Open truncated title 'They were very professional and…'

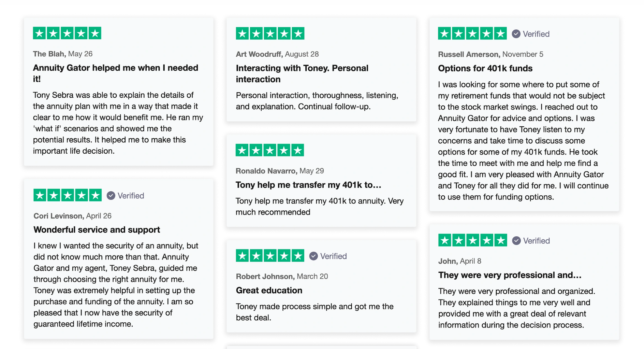tap(510, 275)
